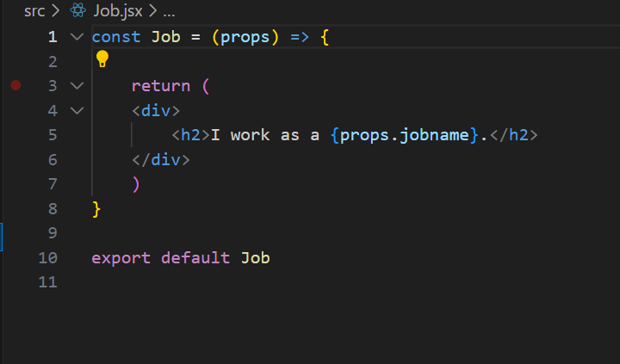Image resolution: width=620 pixels, height=364 pixels.
Task: Collapse the fold arrow on line 1
Action: [x=77, y=37]
